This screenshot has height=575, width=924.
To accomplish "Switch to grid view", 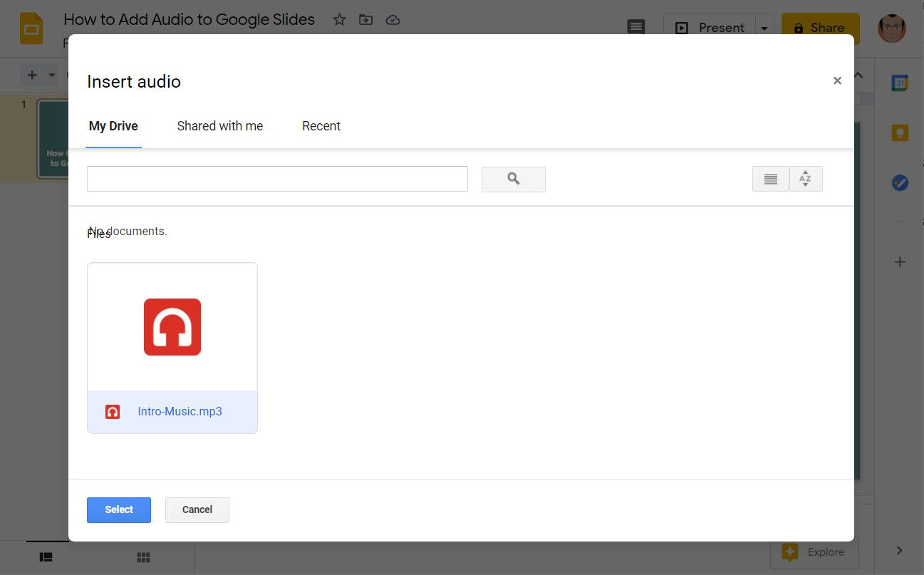I will [x=143, y=557].
